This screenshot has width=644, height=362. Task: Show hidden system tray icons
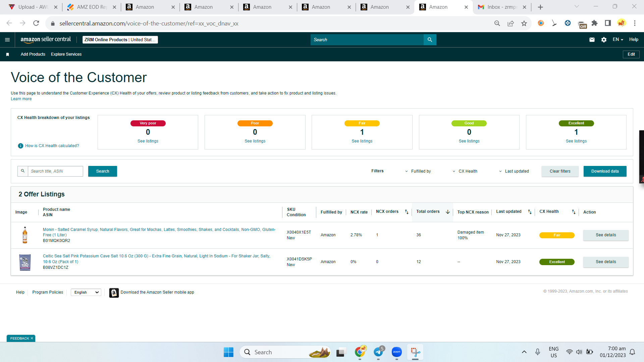pyautogui.click(x=524, y=352)
